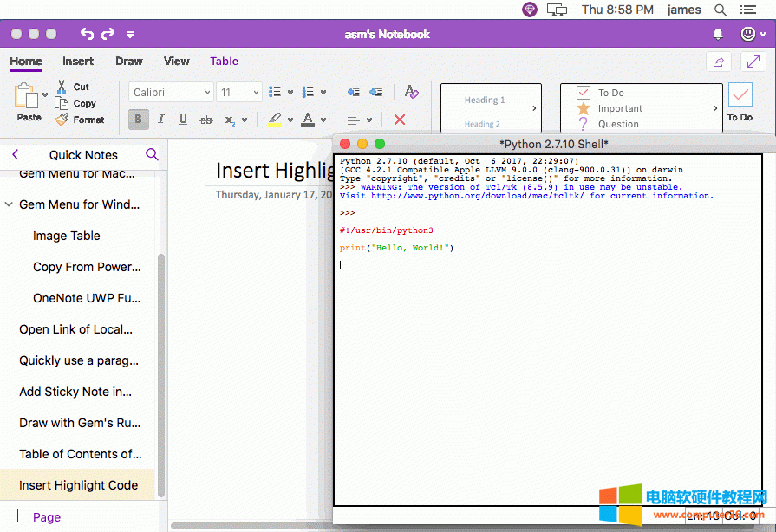The height and width of the screenshot is (532, 776).
Task: Open the Clear Formatting icon
Action: pyautogui.click(x=411, y=92)
